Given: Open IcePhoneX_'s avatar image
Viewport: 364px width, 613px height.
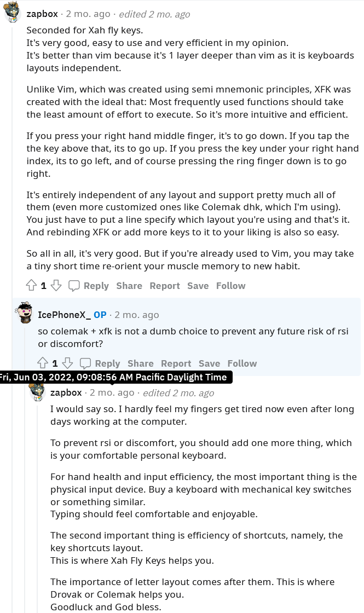Looking at the screenshot, I should (x=24, y=313).
